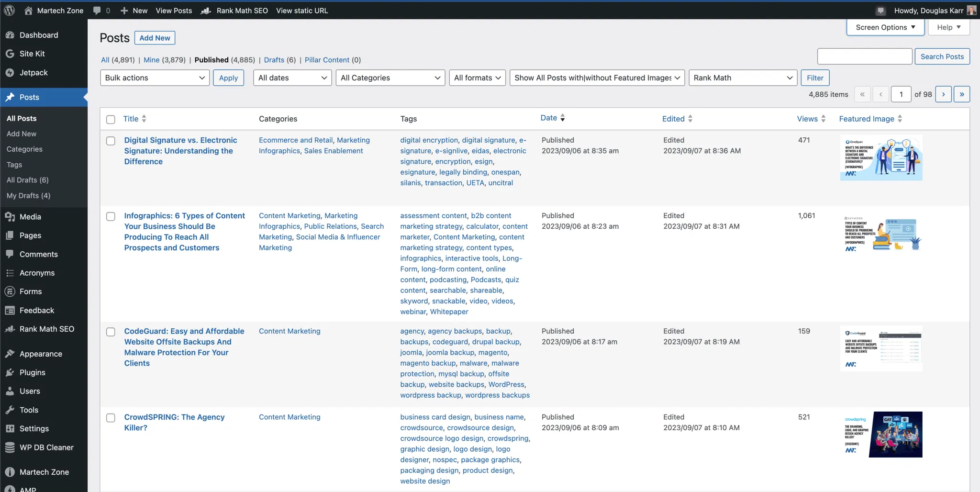Open comments bubble in admin bar

tap(97, 10)
